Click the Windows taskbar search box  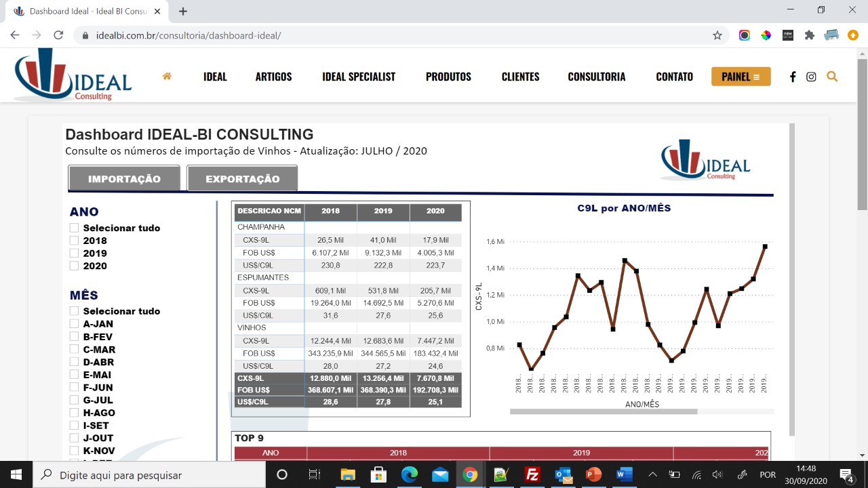click(x=149, y=474)
